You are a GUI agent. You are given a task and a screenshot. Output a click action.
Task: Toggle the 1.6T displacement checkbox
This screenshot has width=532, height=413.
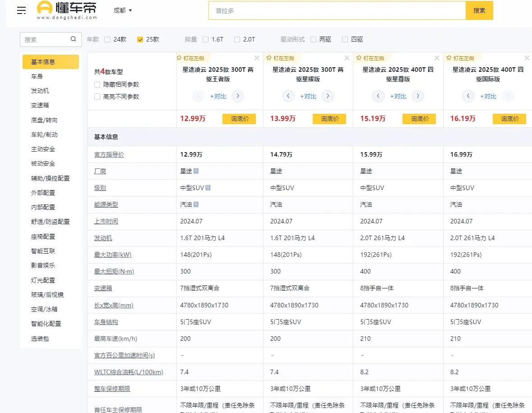pyautogui.click(x=206, y=39)
